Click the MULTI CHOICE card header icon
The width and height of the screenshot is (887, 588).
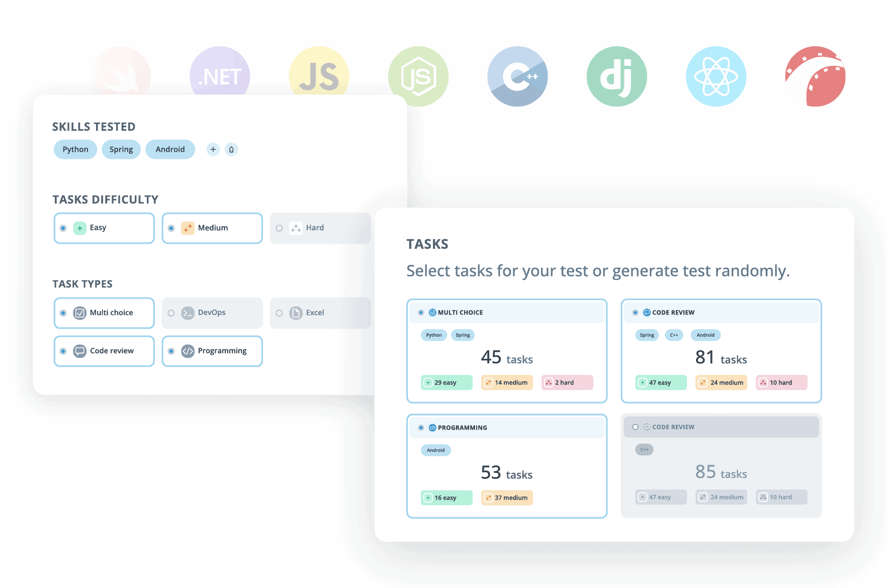pyautogui.click(x=432, y=313)
